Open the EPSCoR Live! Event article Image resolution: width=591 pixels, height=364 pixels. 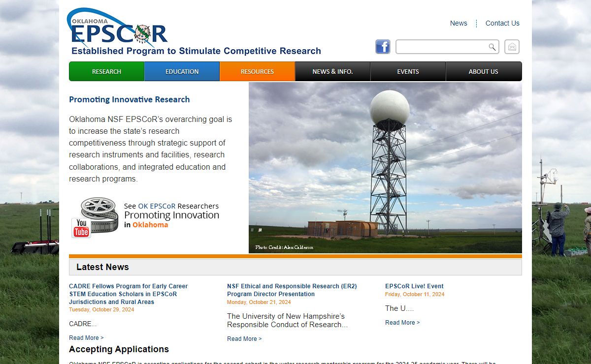coord(414,286)
